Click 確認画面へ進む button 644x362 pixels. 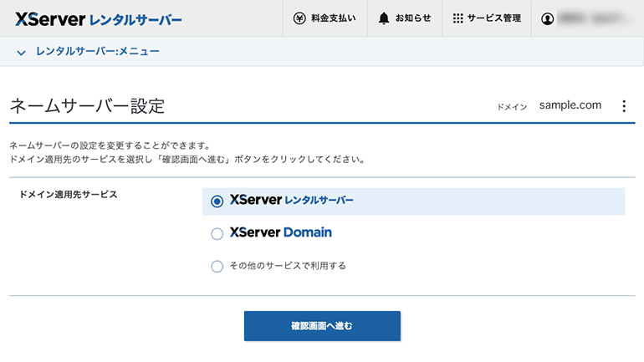pyautogui.click(x=322, y=326)
